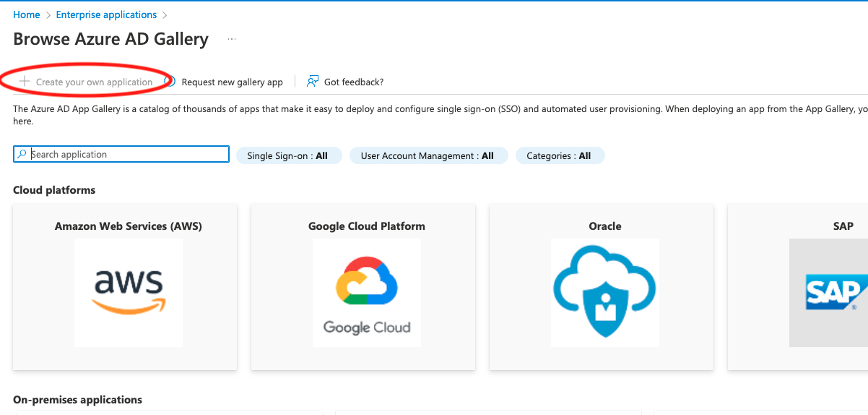This screenshot has width=868, height=415.
Task: Click the On-premises applications heading
Action: (x=78, y=400)
